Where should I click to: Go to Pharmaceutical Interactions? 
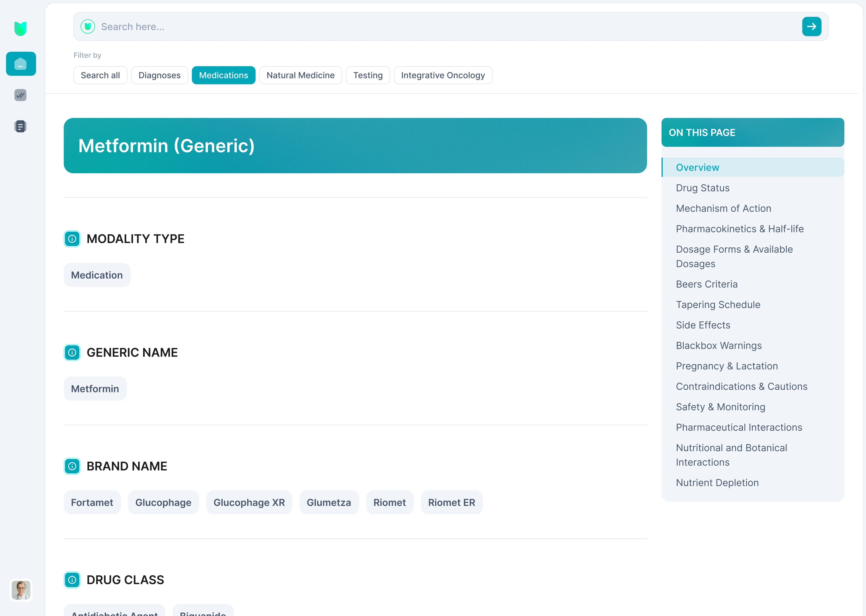tap(739, 427)
